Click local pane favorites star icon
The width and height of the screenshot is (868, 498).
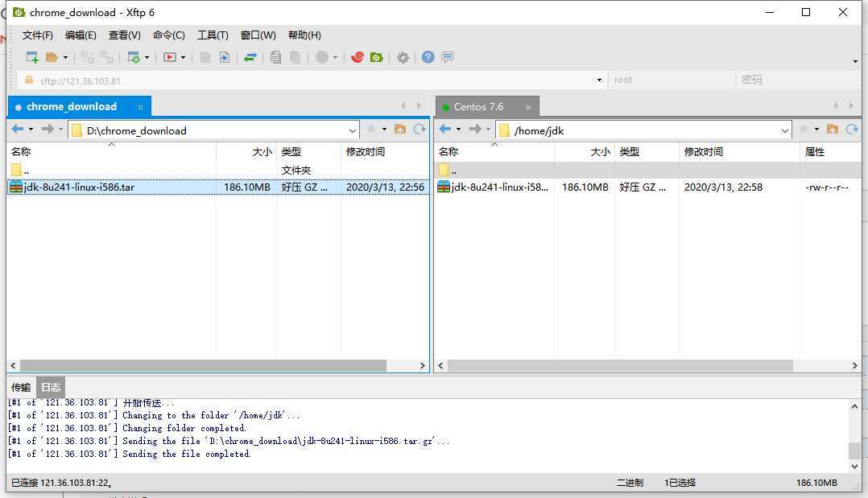click(371, 129)
